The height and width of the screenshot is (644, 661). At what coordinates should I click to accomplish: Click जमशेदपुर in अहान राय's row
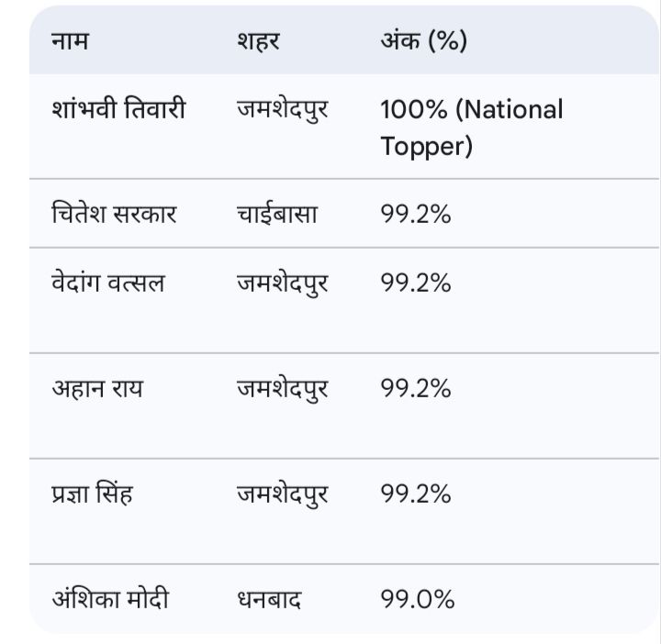282,388
